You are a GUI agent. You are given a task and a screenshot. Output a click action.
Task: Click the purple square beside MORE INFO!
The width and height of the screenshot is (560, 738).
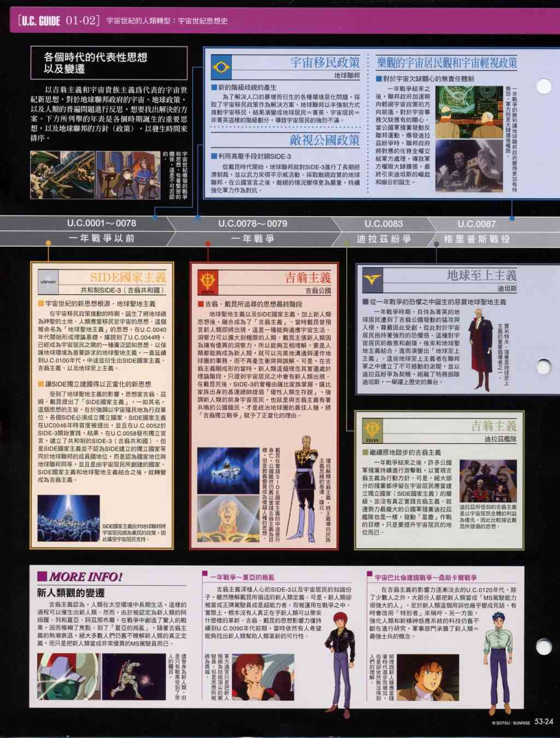point(42,576)
